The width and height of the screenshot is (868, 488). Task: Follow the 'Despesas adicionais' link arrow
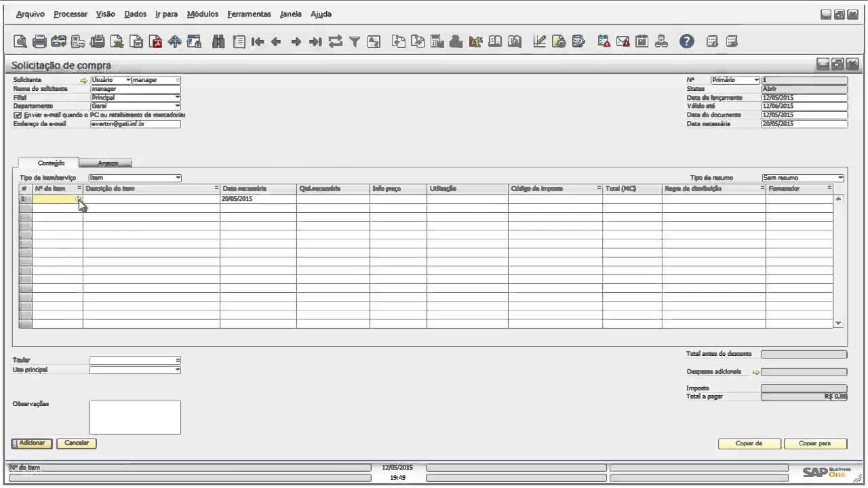coord(756,372)
